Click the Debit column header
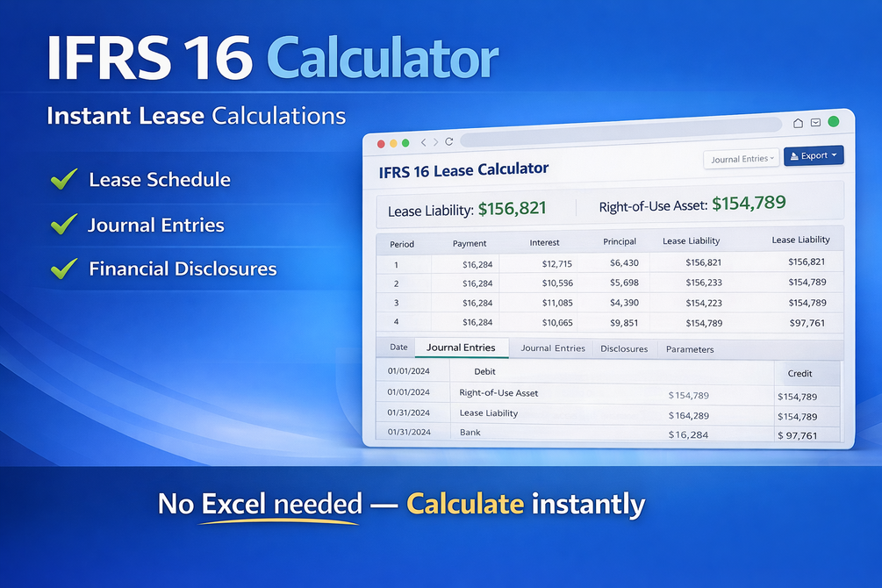882x588 pixels. [484, 371]
